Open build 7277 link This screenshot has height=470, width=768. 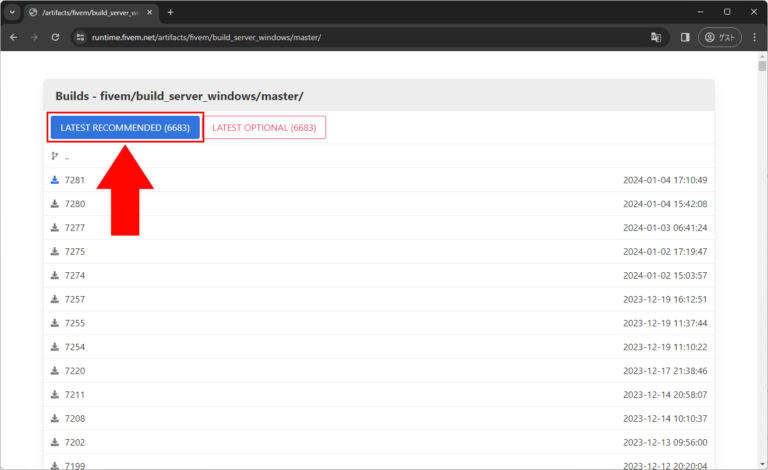(x=75, y=228)
